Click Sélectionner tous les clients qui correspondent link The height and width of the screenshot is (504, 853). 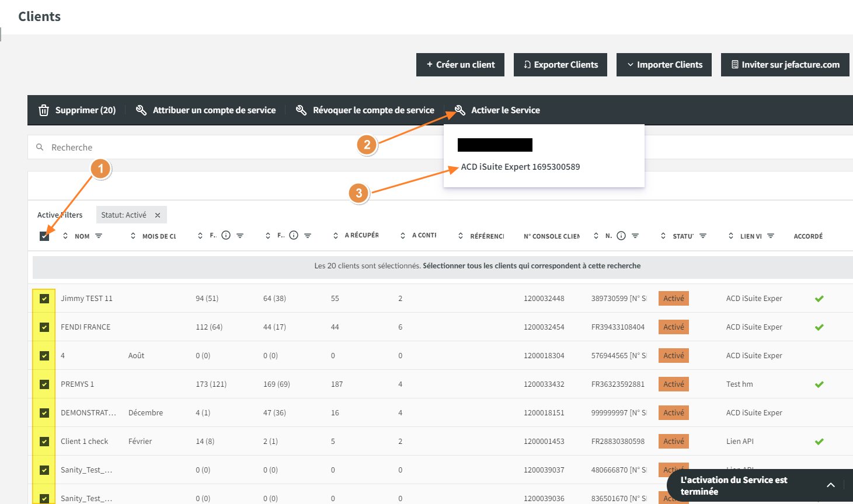point(531,266)
